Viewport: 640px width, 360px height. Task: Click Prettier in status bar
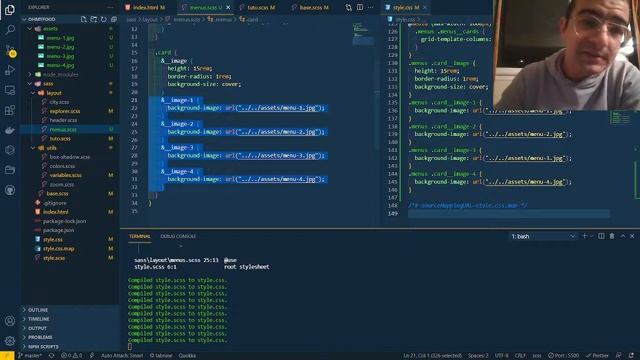pos(598,356)
